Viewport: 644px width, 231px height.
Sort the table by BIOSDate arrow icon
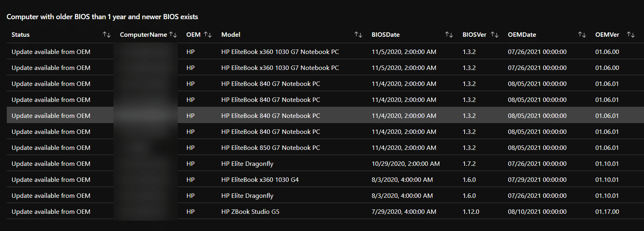tap(449, 35)
